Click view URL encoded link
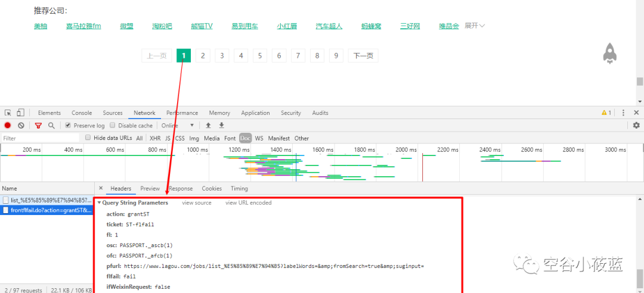The height and width of the screenshot is (293, 644). [x=249, y=202]
